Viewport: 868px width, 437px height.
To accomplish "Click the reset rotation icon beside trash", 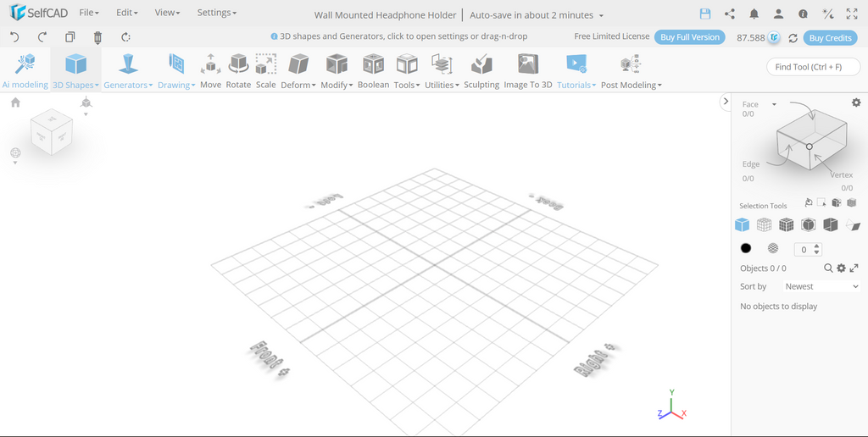I will tap(125, 37).
